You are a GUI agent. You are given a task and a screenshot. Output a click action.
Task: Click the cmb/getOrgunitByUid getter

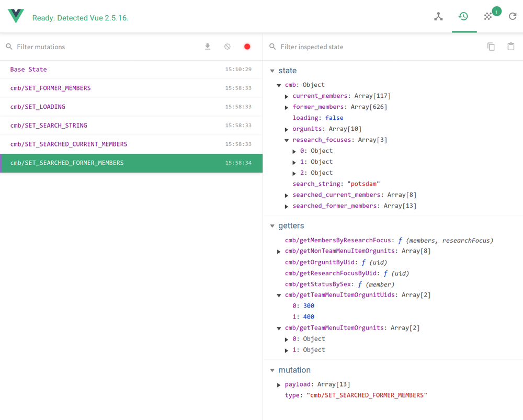336,263
